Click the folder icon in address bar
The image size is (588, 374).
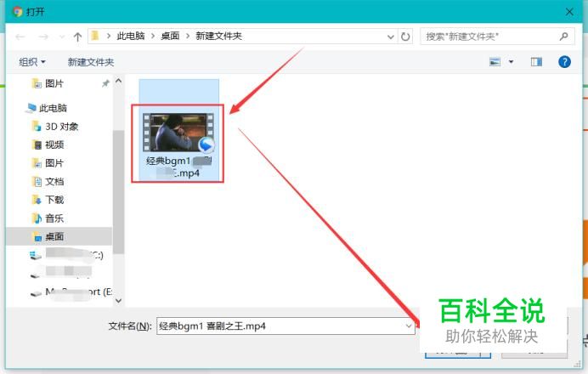pyautogui.click(x=95, y=36)
